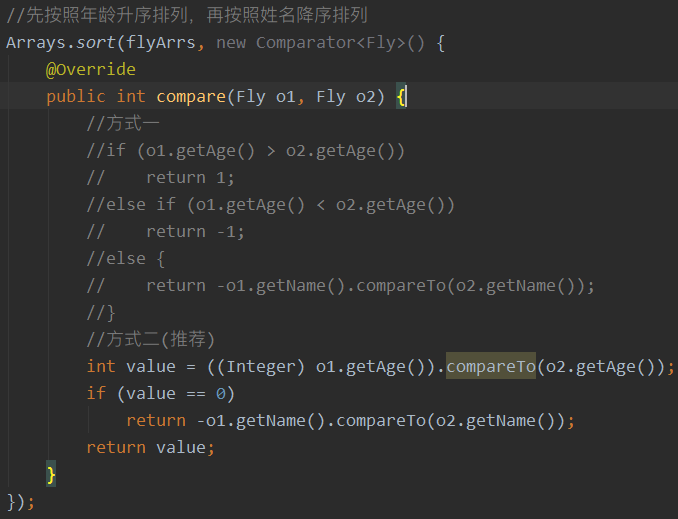Click the @Override annotation
678x519 pixels.
coord(91,70)
